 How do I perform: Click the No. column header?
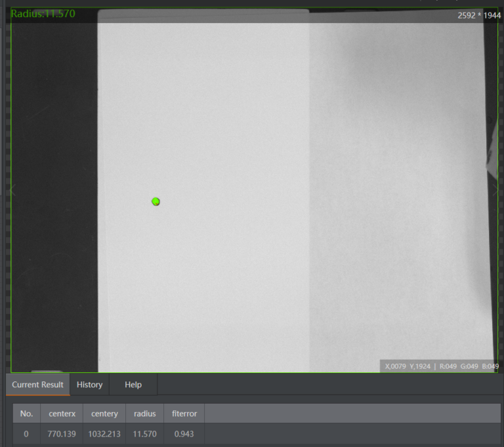pos(26,414)
